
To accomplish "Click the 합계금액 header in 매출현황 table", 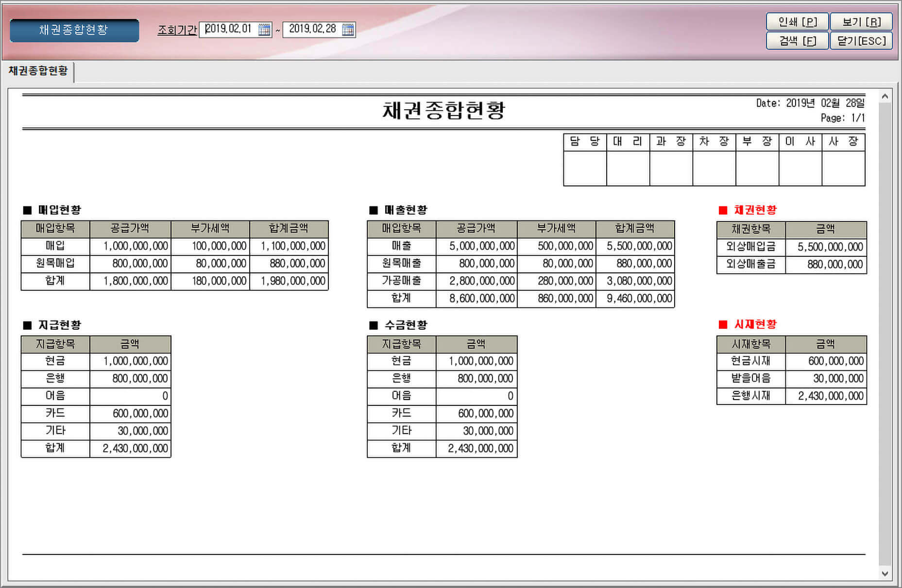I will (x=635, y=228).
